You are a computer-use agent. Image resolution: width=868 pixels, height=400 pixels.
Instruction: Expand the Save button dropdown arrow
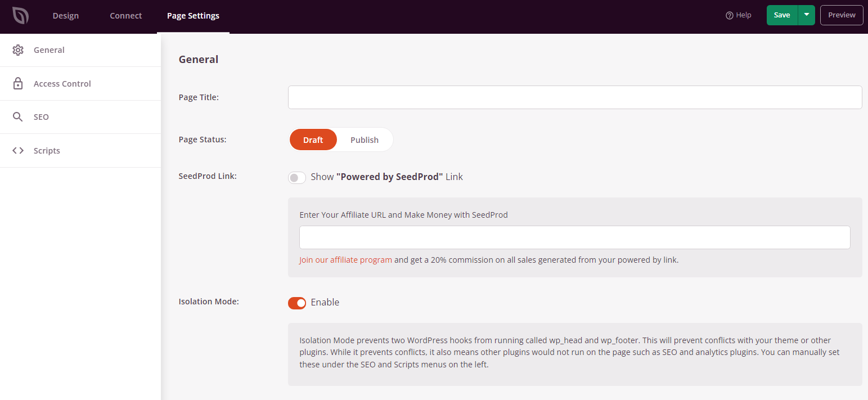(806, 15)
